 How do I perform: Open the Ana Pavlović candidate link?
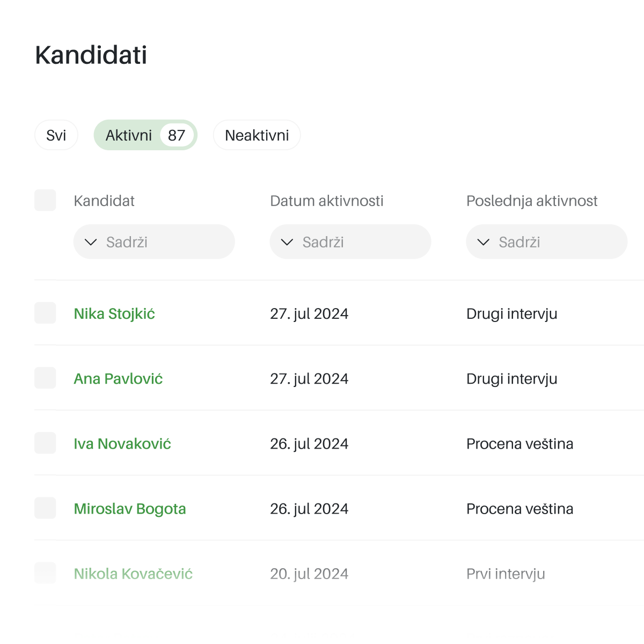click(x=118, y=379)
